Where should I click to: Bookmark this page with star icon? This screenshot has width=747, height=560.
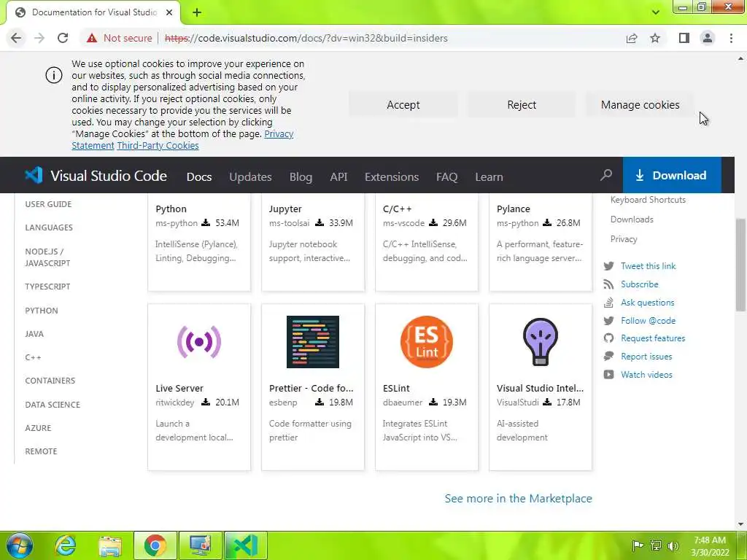pos(655,38)
